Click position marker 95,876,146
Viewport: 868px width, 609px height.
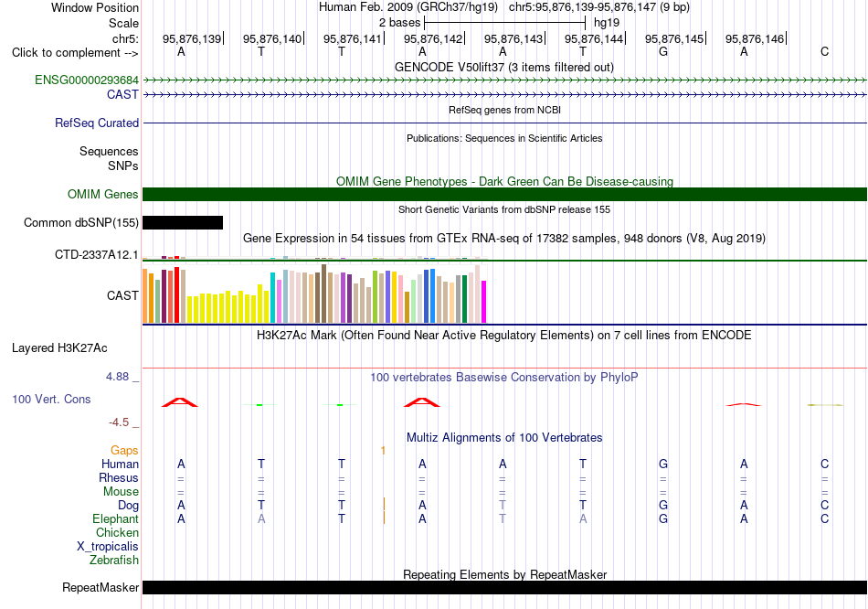click(755, 38)
